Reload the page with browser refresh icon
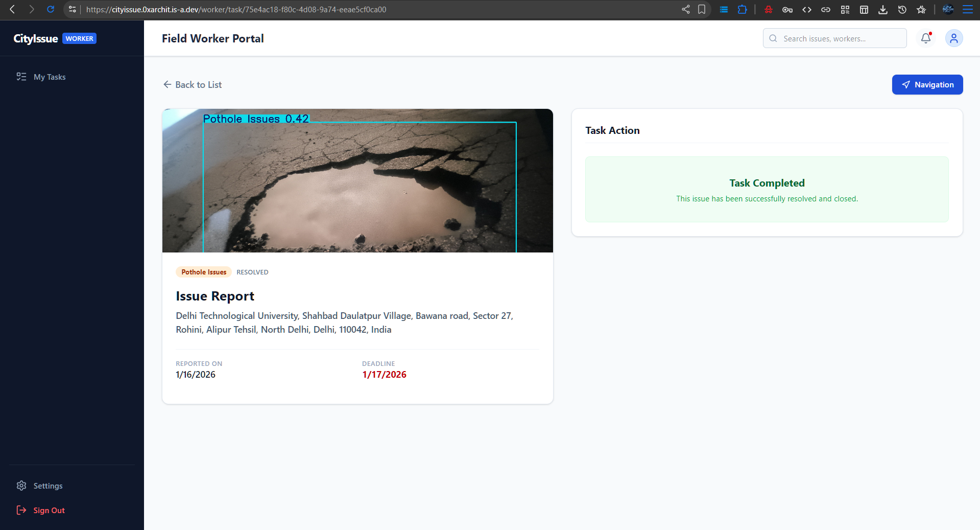Image resolution: width=980 pixels, height=530 pixels. point(51,9)
